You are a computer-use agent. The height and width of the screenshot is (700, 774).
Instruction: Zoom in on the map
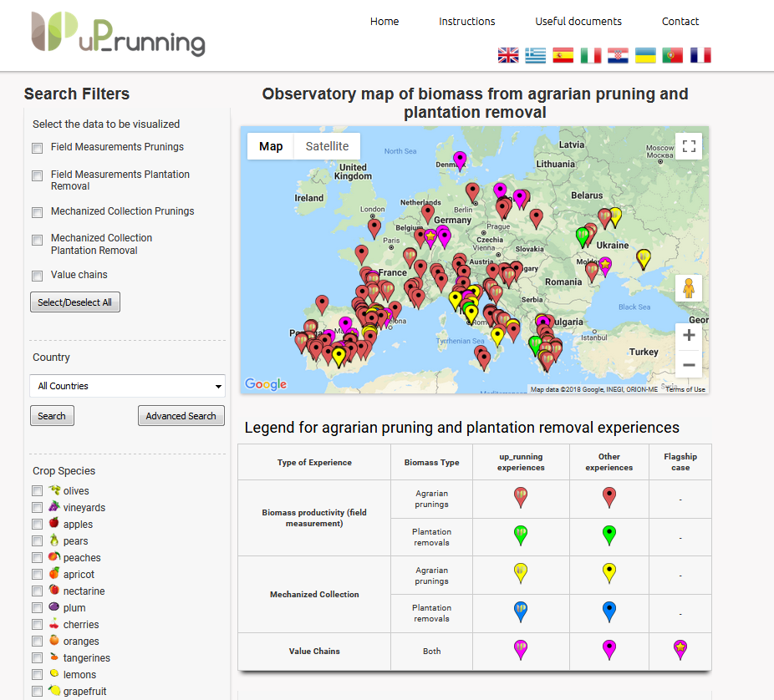pos(689,336)
